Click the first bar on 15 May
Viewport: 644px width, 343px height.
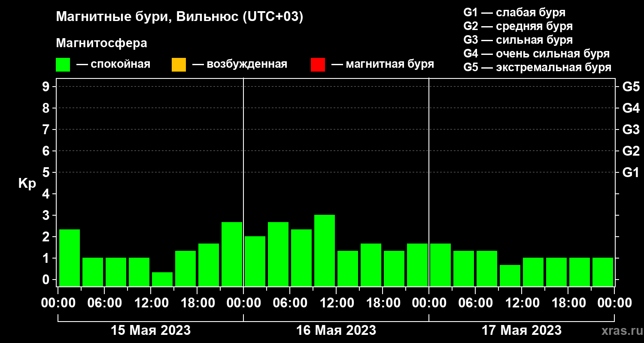[70, 258]
